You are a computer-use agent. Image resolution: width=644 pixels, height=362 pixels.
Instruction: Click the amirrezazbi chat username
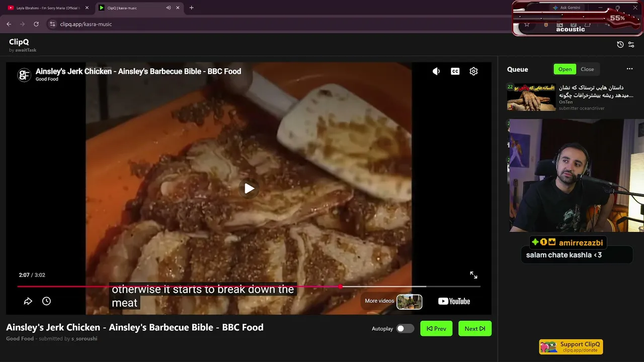coord(581,242)
